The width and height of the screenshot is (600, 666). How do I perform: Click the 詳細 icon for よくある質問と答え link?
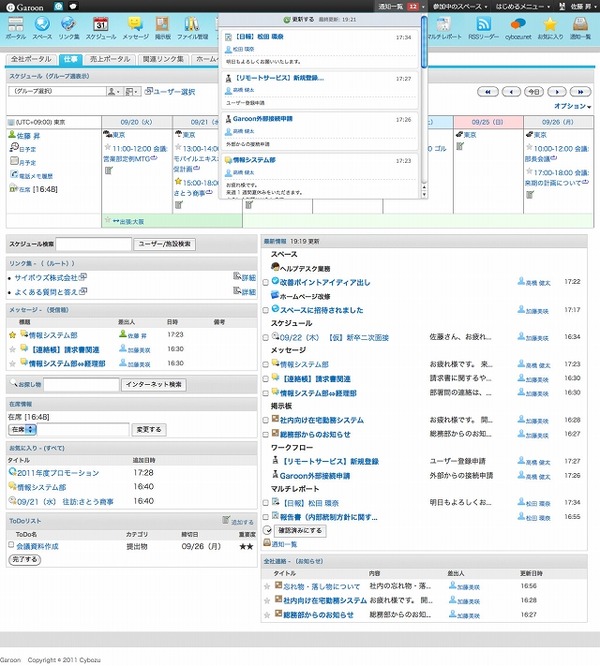[237, 291]
